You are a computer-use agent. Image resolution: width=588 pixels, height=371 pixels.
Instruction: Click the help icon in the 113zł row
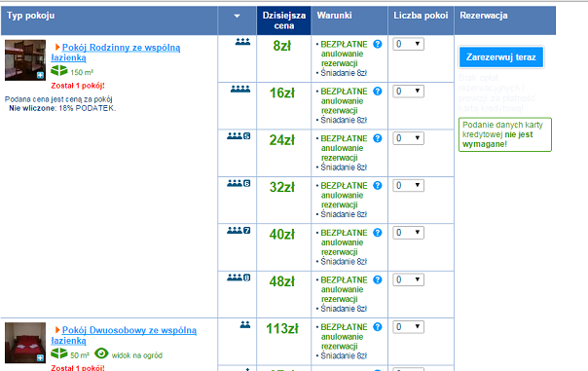[378, 327]
